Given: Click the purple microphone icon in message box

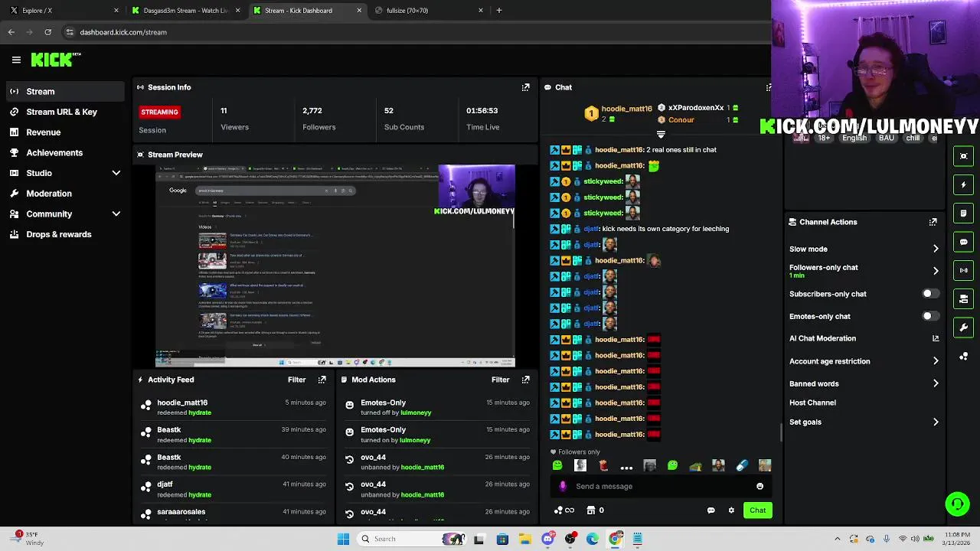Looking at the screenshot, I should pos(563,486).
